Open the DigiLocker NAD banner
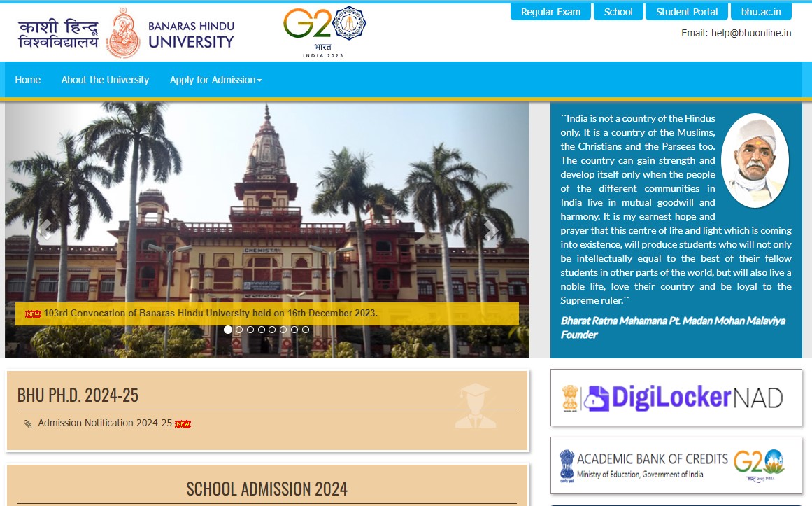Image resolution: width=812 pixels, height=506 pixels. pyautogui.click(x=676, y=398)
